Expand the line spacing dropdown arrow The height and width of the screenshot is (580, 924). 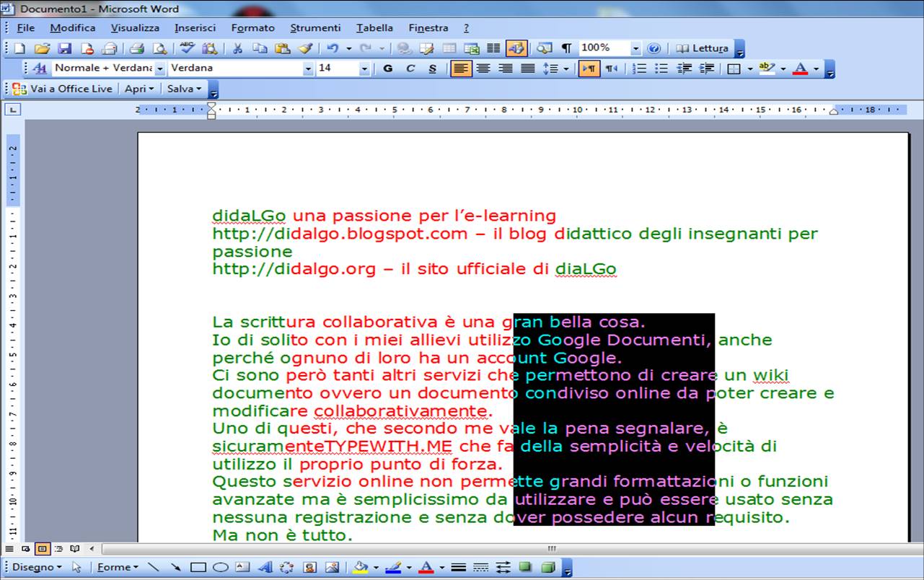[x=566, y=69]
